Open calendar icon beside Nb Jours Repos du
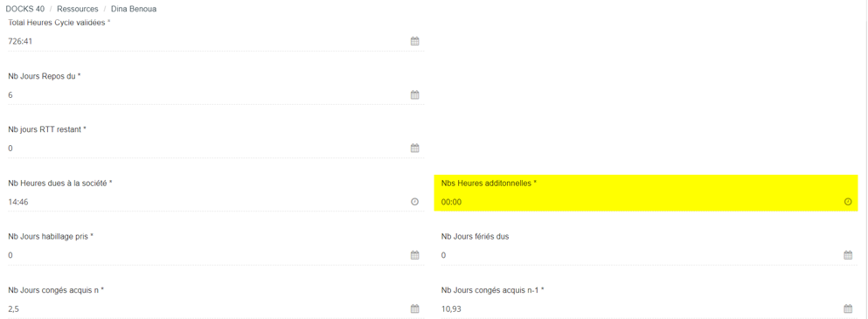The image size is (868, 319). pyautogui.click(x=414, y=94)
